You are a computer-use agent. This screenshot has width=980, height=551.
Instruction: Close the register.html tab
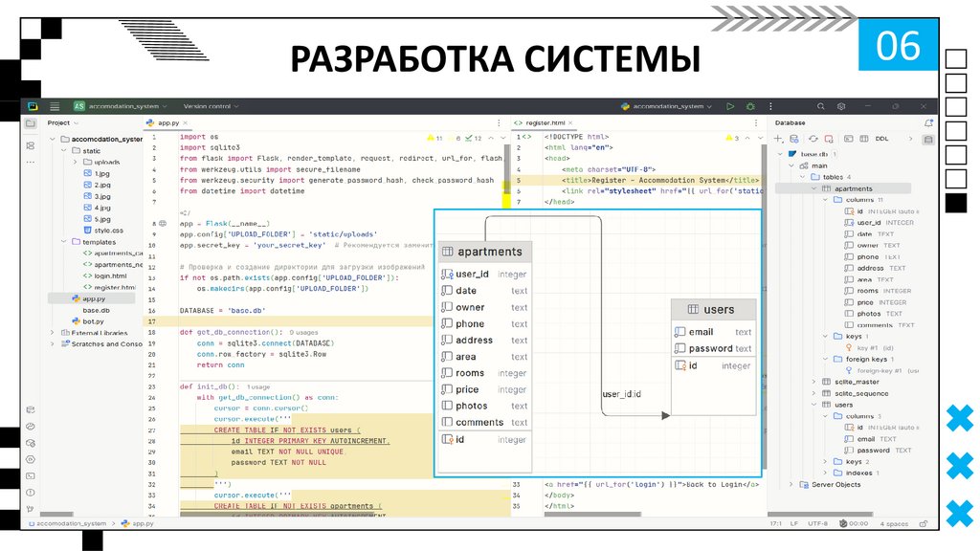coord(570,123)
